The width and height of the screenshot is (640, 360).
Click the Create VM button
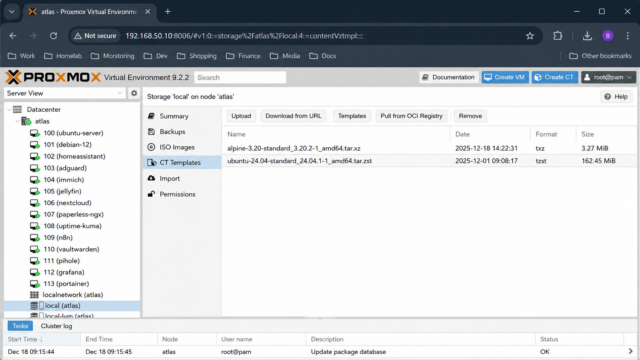click(505, 77)
